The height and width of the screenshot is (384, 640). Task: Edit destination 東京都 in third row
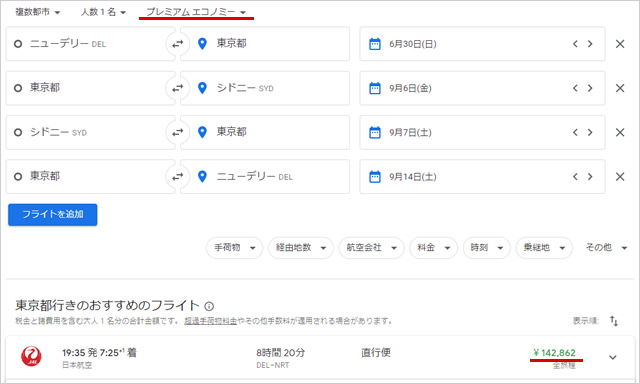pyautogui.click(x=265, y=132)
